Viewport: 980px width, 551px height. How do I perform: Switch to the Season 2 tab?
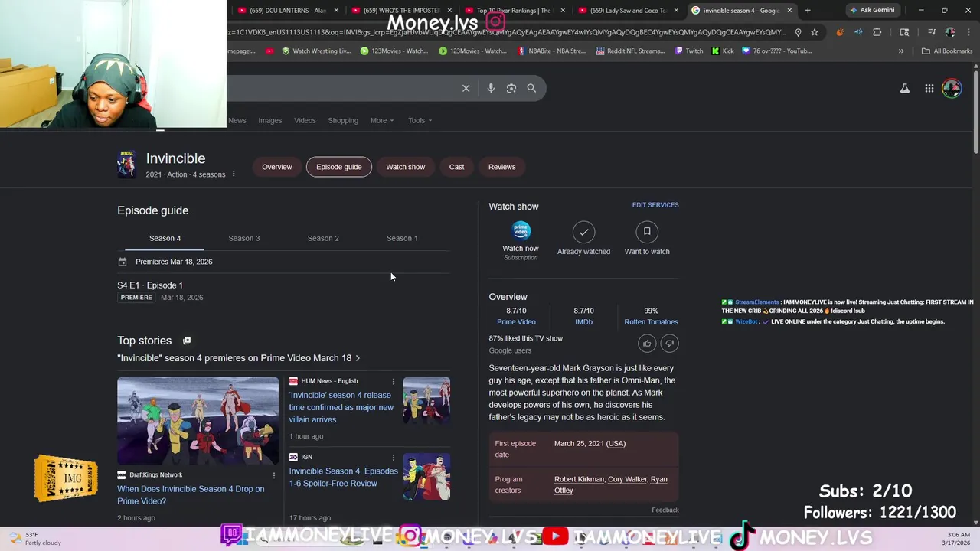pyautogui.click(x=323, y=238)
